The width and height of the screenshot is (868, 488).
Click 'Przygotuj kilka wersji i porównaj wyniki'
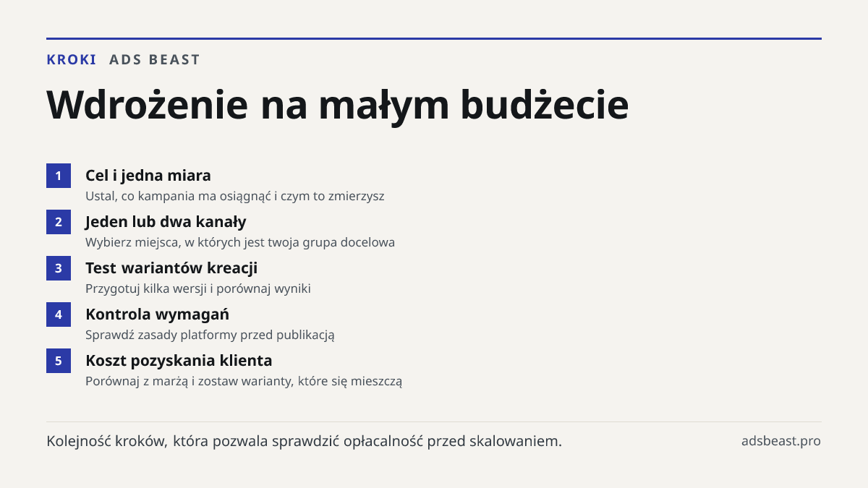198,288
